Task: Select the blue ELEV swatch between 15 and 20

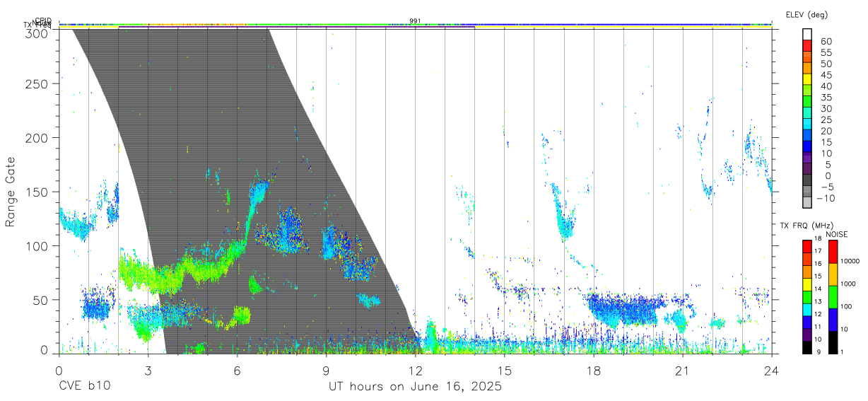Action: pos(807,136)
